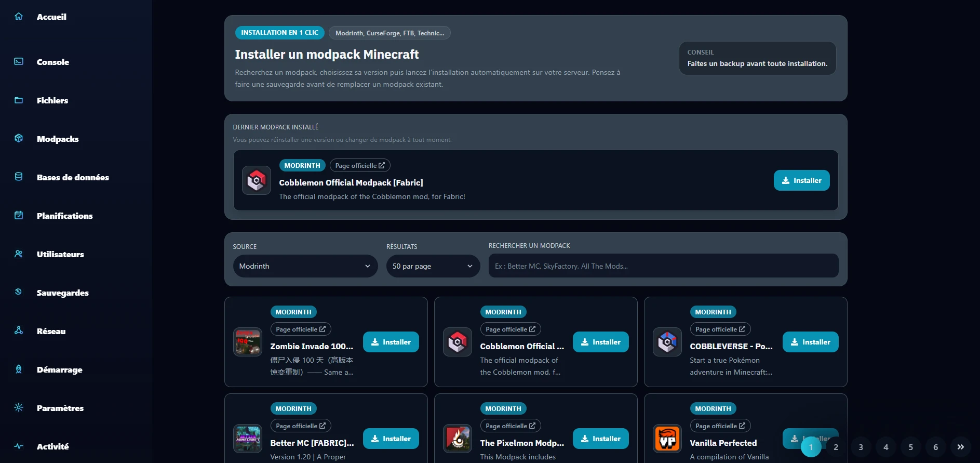
Task: Click the current page 1 button
Action: [x=811, y=447]
